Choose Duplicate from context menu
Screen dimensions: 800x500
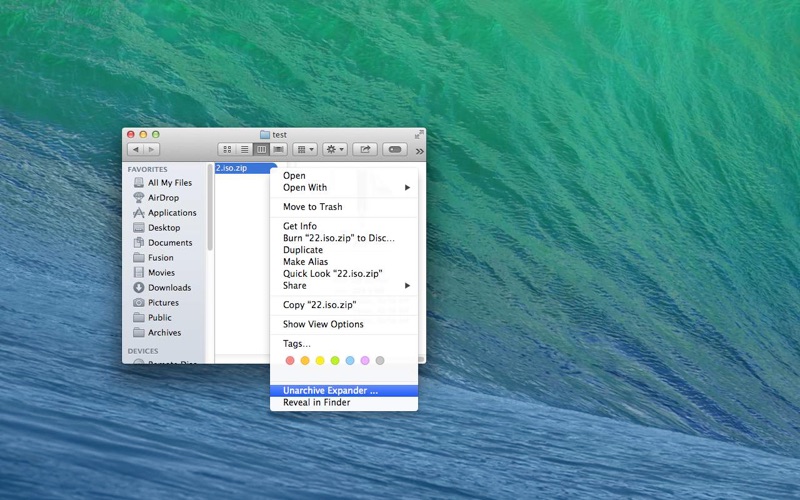pyautogui.click(x=344, y=250)
